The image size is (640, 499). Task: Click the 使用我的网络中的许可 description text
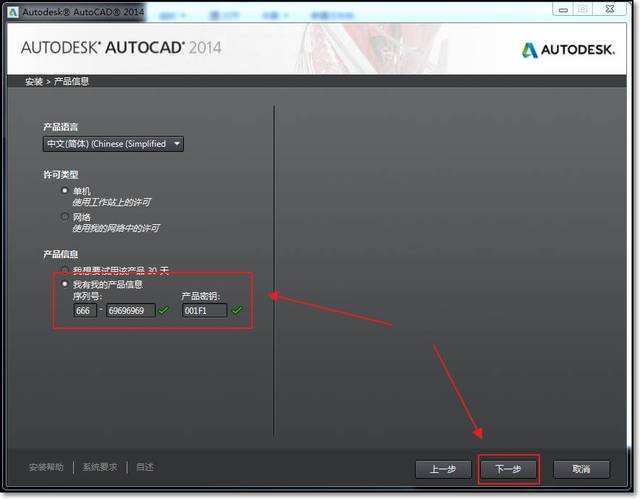coord(116,228)
